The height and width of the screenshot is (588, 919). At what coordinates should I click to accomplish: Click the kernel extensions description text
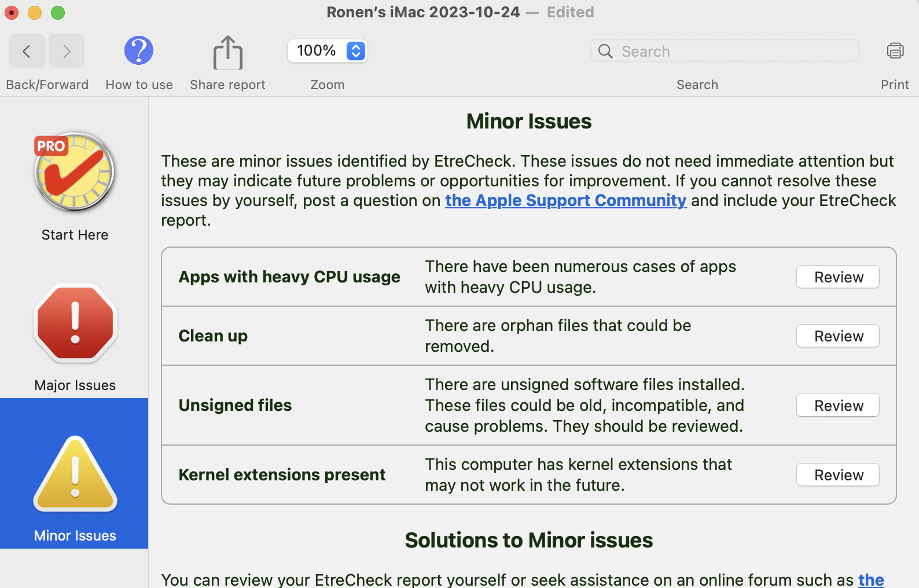tap(578, 475)
